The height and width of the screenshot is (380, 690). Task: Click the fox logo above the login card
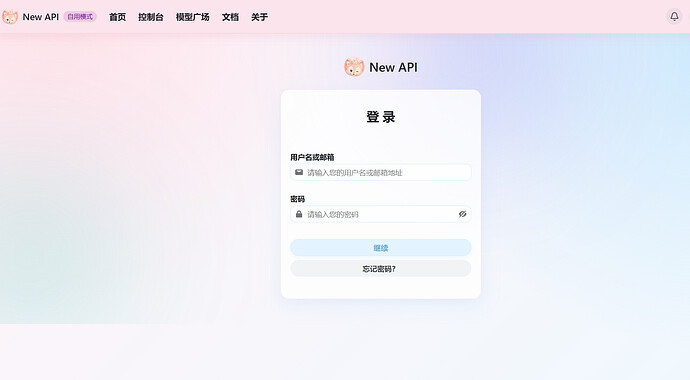click(x=354, y=67)
